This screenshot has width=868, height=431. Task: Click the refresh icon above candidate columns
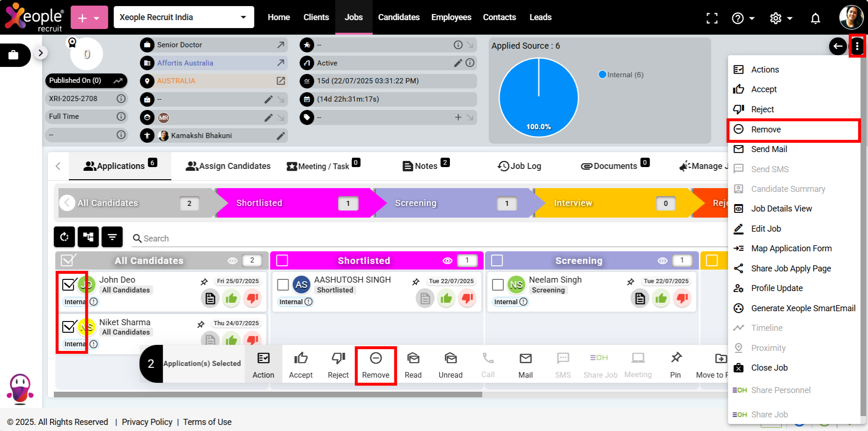point(65,237)
